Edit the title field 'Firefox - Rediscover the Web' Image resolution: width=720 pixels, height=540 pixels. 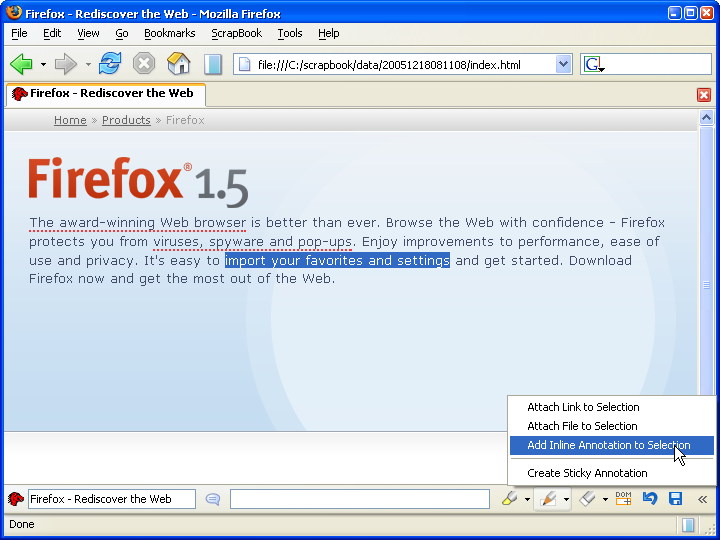point(112,499)
